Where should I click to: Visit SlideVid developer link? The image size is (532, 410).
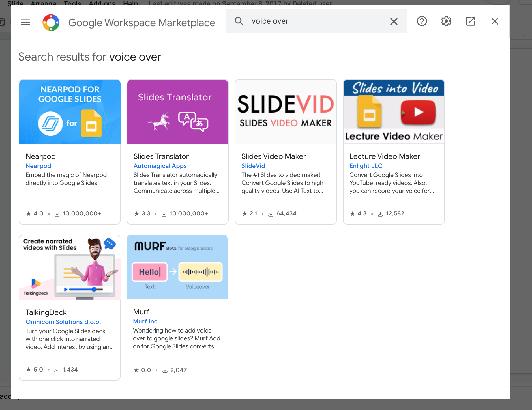point(253,166)
